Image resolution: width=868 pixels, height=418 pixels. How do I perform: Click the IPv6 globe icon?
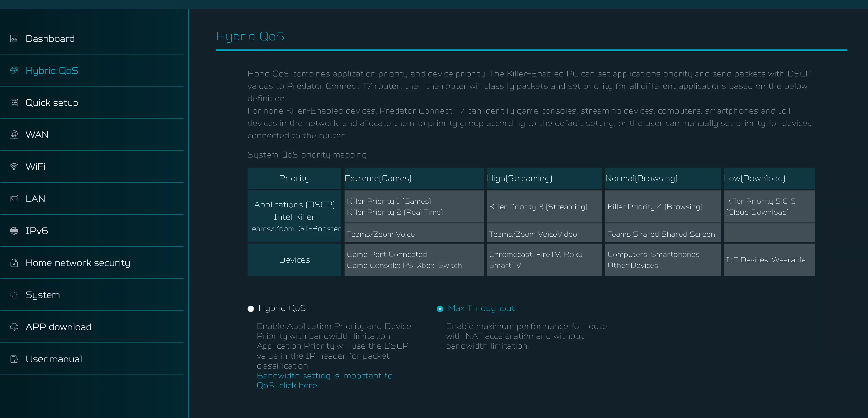click(14, 231)
